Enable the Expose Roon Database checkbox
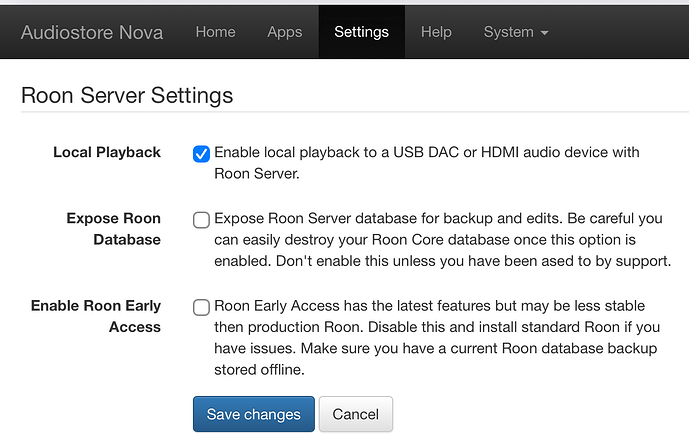689x446 pixels. coord(201,220)
